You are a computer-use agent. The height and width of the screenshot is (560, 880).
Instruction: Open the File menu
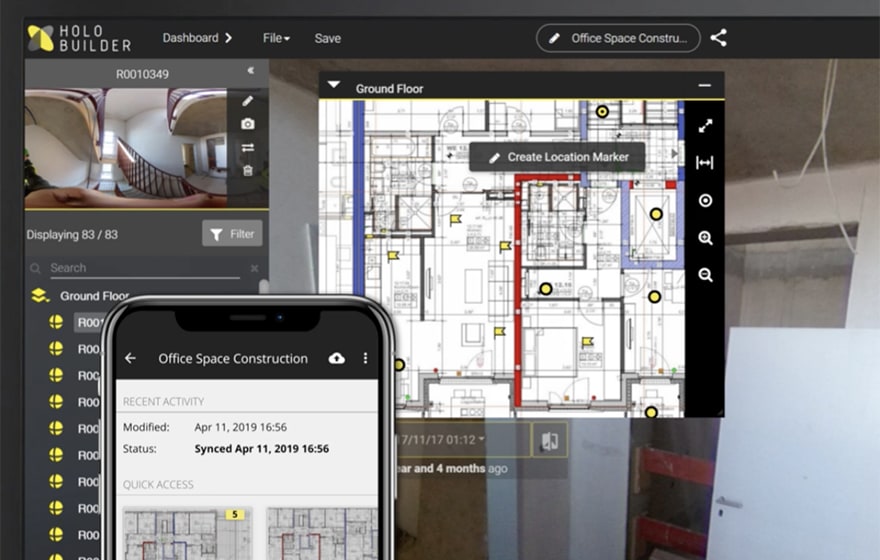click(x=276, y=38)
